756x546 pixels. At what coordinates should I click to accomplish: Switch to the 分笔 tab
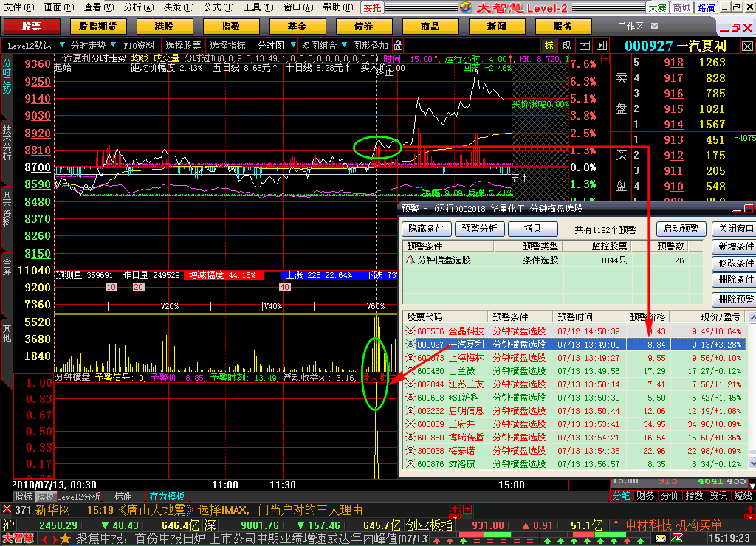621,496
